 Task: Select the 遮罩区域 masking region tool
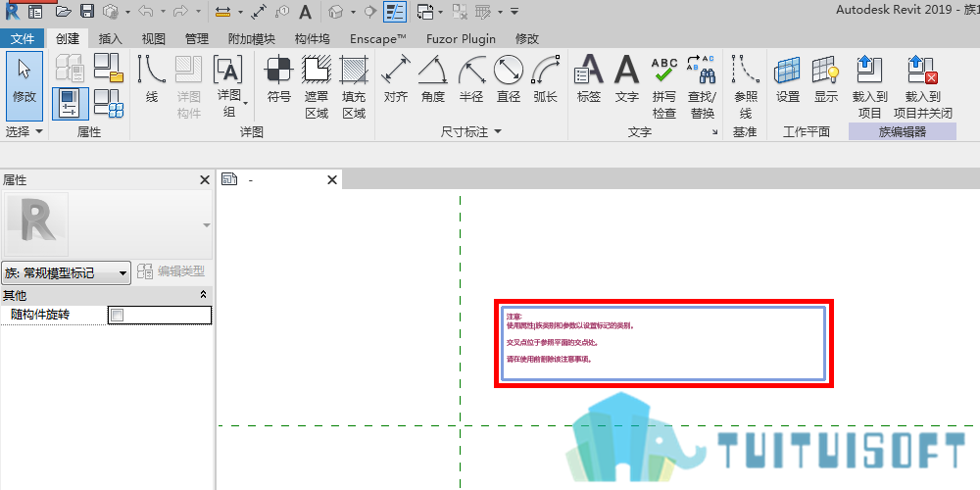point(317,87)
